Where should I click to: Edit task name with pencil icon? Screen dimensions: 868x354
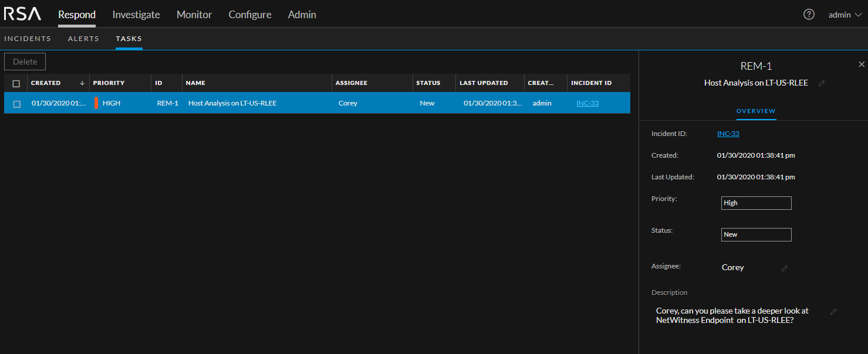822,83
